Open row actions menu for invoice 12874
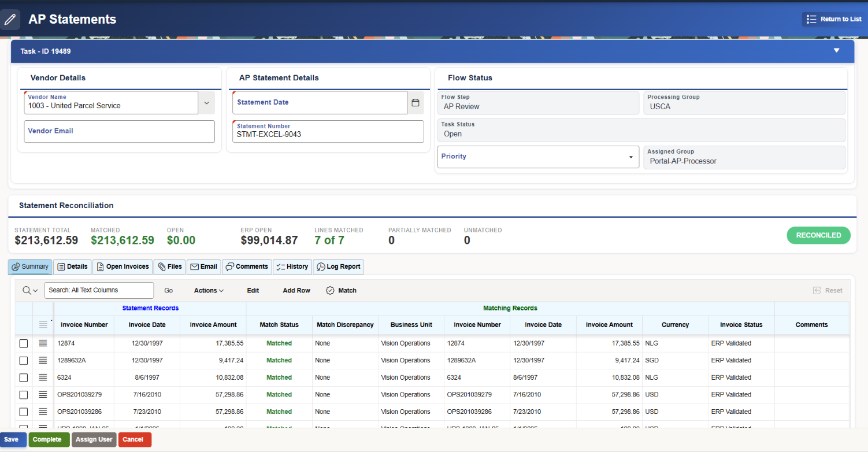Screen dimensions: 868x452 click(x=43, y=343)
